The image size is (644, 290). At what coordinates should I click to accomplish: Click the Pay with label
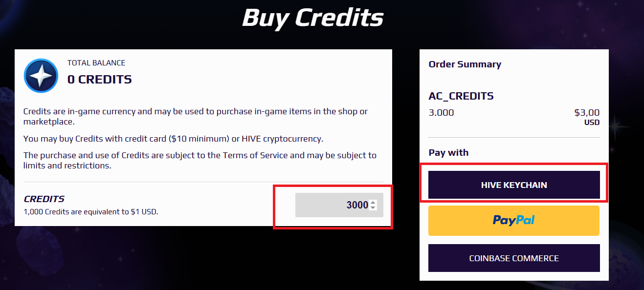(x=448, y=152)
